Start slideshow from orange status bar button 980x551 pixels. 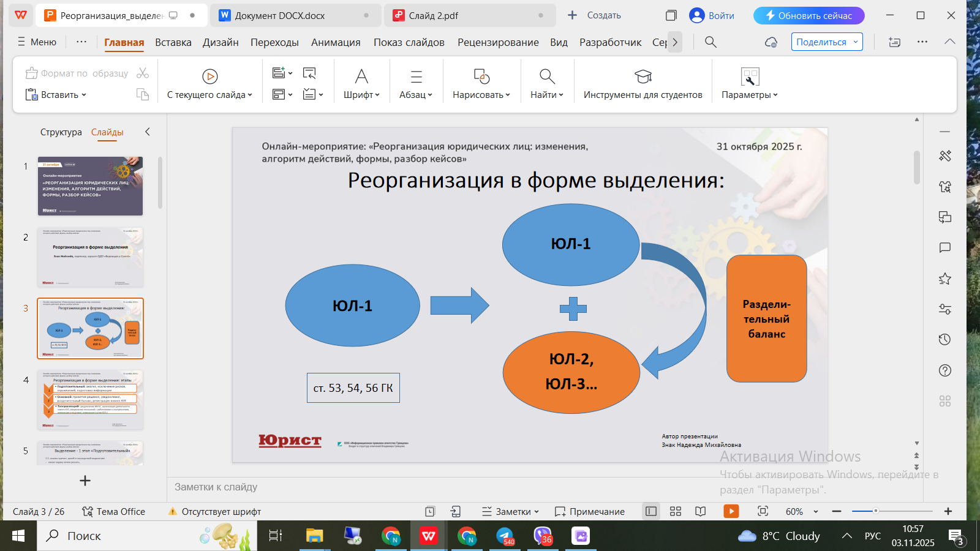(x=731, y=511)
